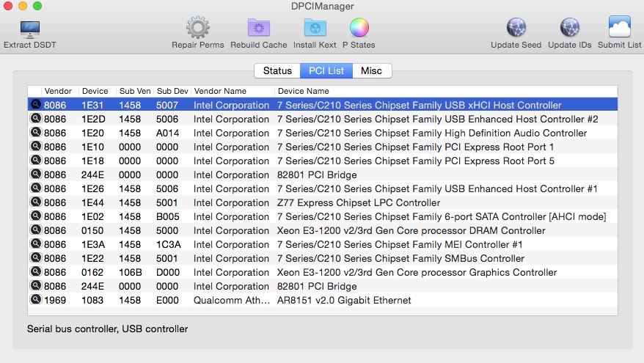This screenshot has height=363, width=644.
Task: Select AR8151 v2.0 Gigabit Ethernet device name
Action: [x=344, y=301]
